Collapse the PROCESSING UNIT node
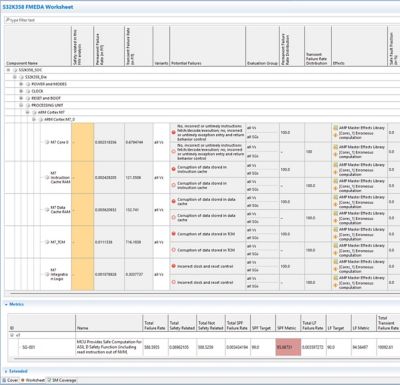This screenshot has height=385, width=400. (21, 105)
